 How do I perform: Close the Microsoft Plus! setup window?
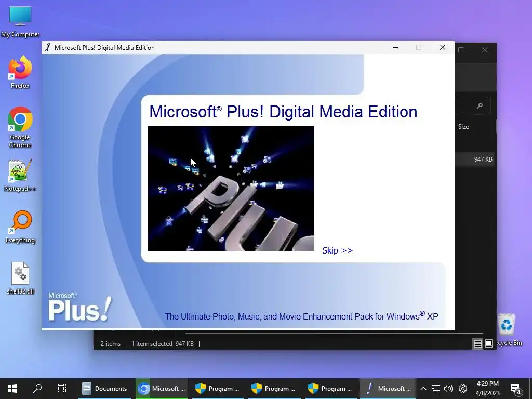[x=443, y=47]
